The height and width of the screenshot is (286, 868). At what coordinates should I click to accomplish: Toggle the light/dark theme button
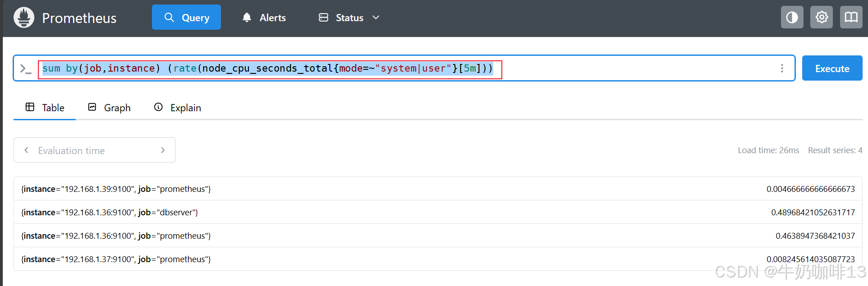pos(792,17)
